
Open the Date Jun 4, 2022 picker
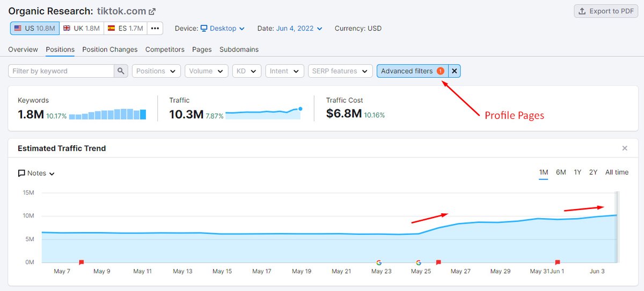(299, 28)
